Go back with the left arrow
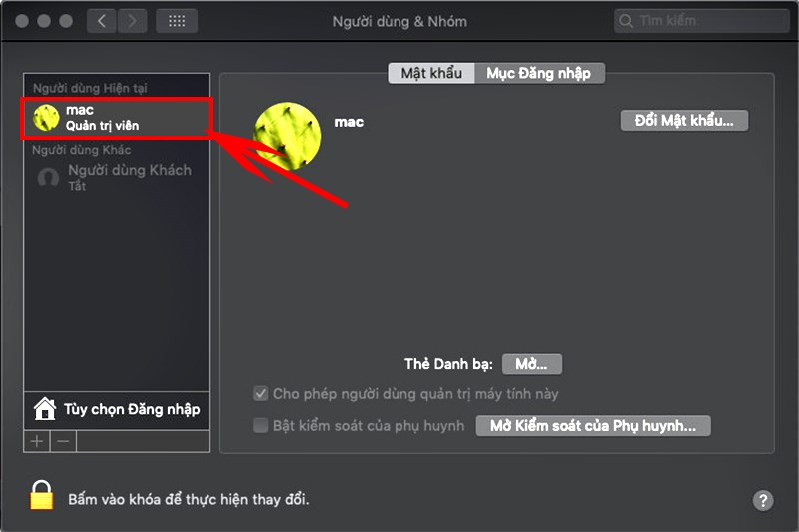This screenshot has width=799, height=532. 102,21
